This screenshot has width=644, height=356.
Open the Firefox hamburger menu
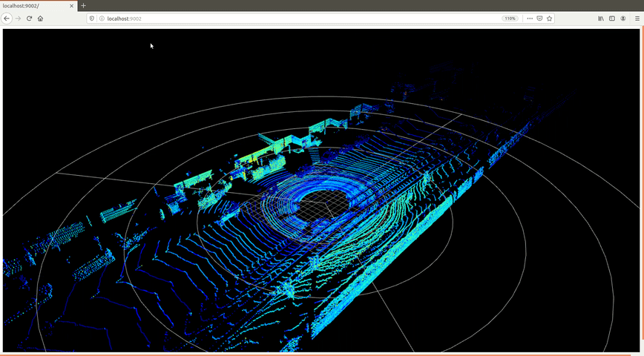click(637, 19)
